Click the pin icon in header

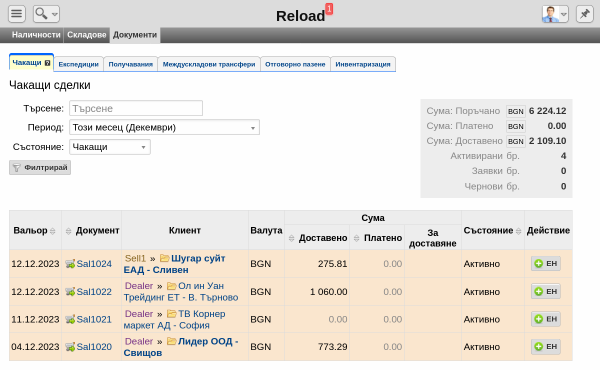click(585, 14)
